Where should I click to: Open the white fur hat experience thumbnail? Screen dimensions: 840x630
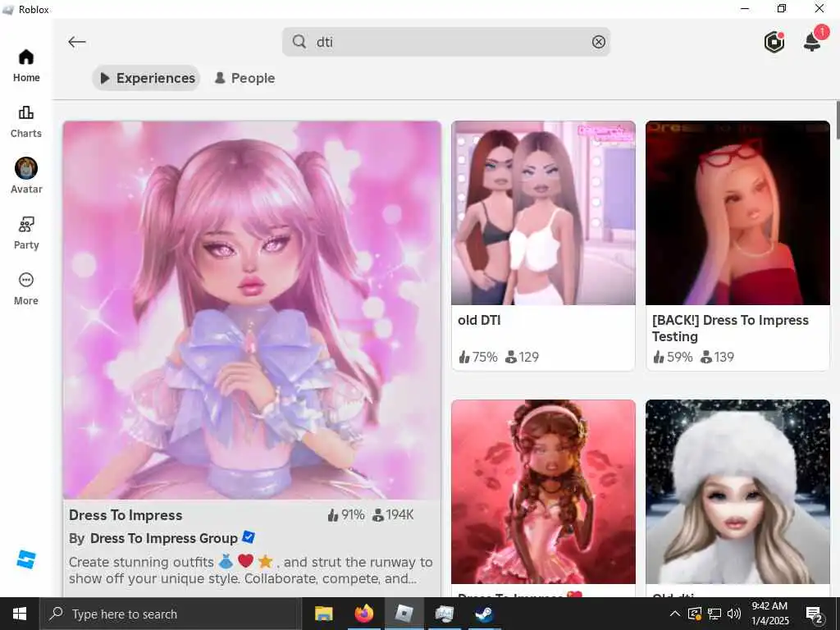pos(737,492)
